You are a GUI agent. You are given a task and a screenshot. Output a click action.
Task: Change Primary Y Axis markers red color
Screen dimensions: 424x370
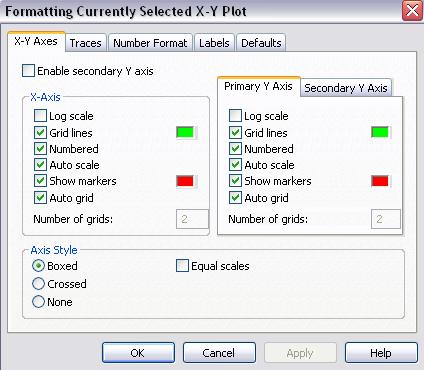click(380, 181)
